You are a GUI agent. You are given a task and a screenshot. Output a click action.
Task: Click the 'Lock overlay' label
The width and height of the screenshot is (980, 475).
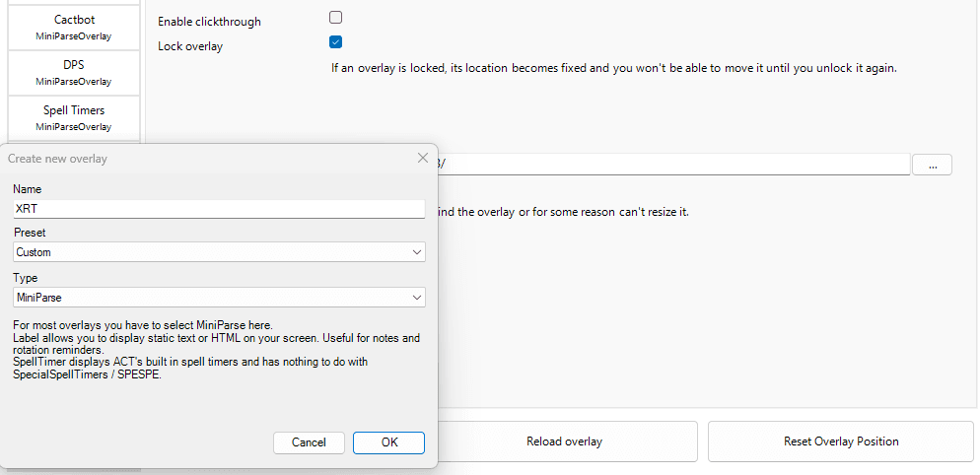190,46
